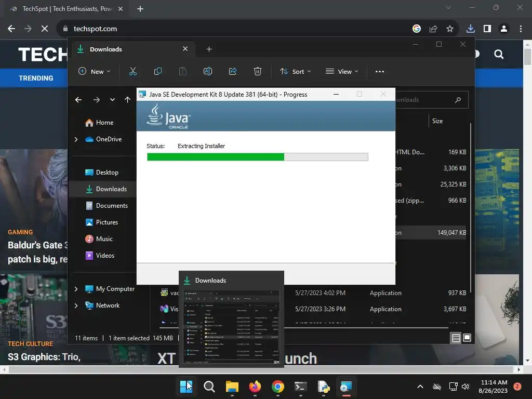Select the file row sized 149,047 KB
Viewport: 532px width, 399px height.
tap(431, 233)
